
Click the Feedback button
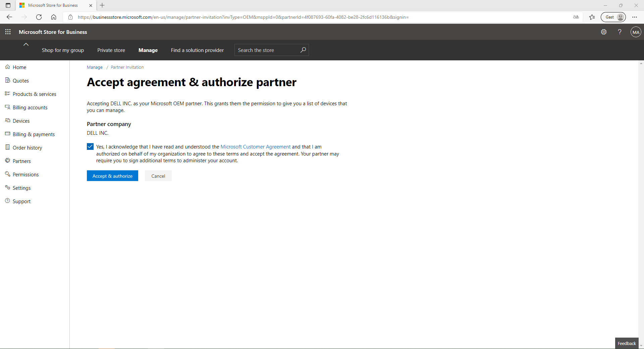(x=627, y=343)
